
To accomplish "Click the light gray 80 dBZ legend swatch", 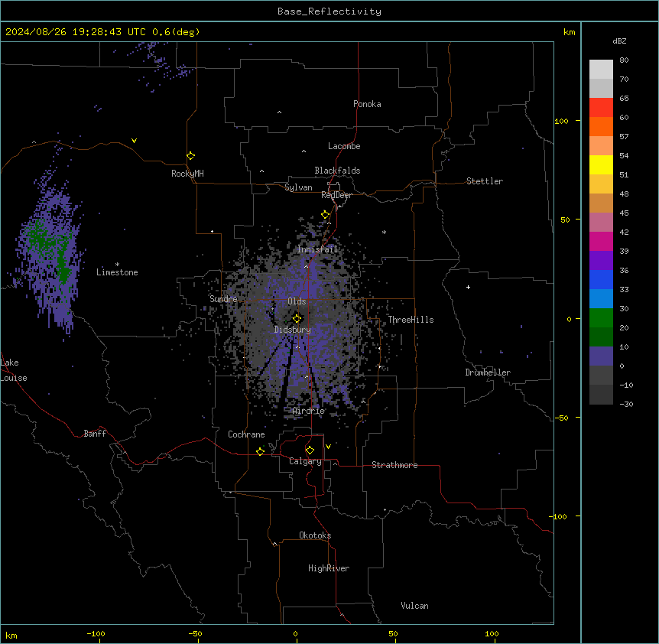I will (601, 70).
